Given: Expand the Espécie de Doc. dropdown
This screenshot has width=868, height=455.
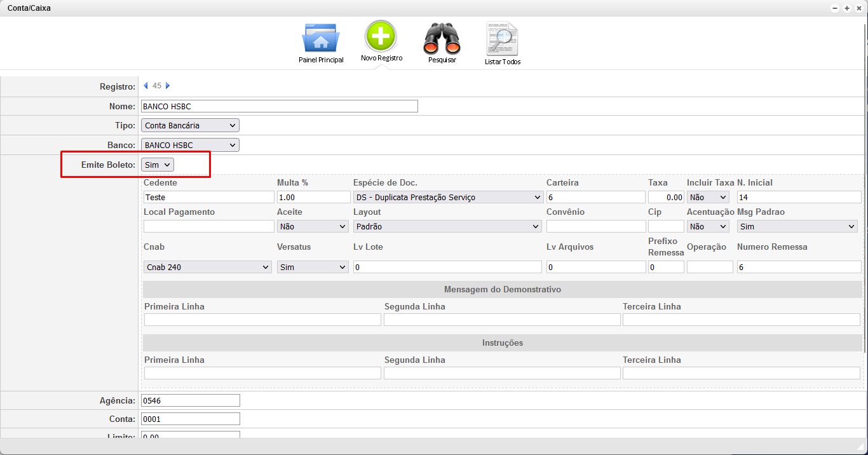Looking at the screenshot, I should click(448, 197).
